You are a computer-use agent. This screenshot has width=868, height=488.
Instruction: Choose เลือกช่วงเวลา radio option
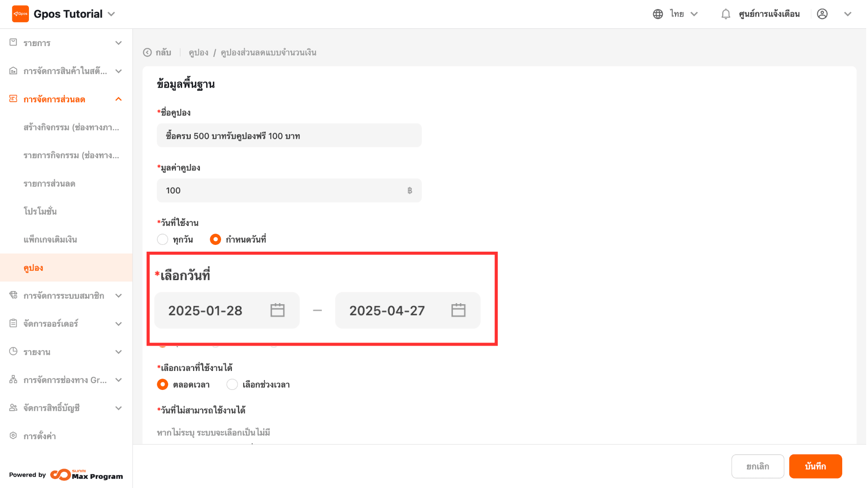click(232, 385)
